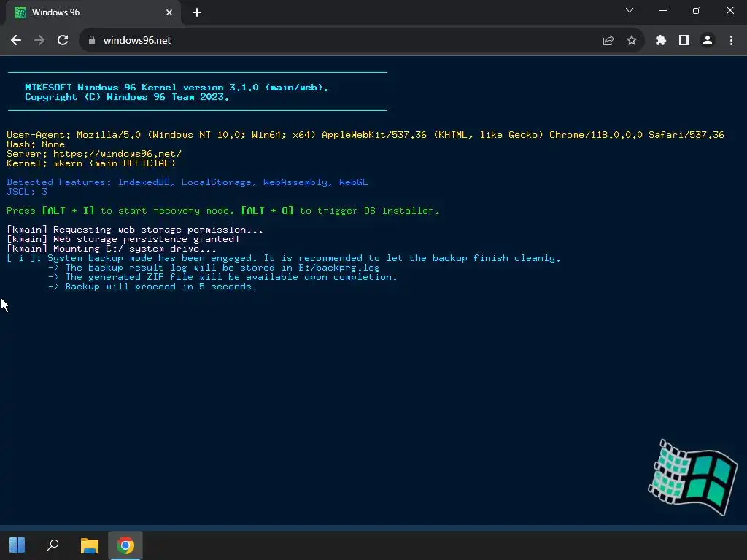Open Chrome three-dot menu
This screenshot has height=560, width=747.
731,41
